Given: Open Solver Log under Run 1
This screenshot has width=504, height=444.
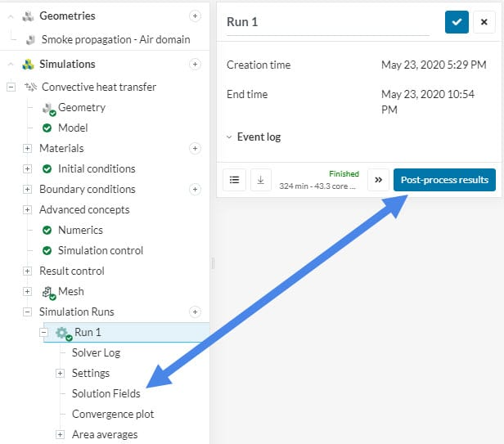Looking at the screenshot, I should [x=96, y=352].
